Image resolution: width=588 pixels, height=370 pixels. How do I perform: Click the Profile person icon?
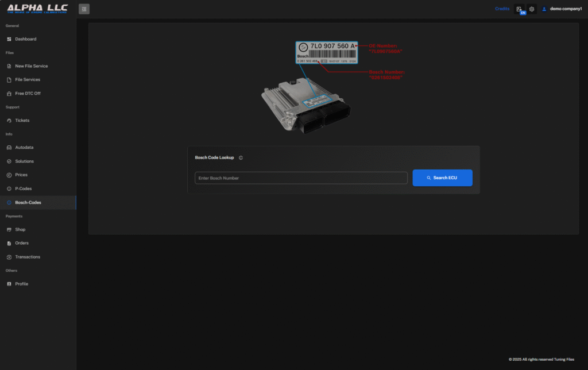click(x=9, y=284)
